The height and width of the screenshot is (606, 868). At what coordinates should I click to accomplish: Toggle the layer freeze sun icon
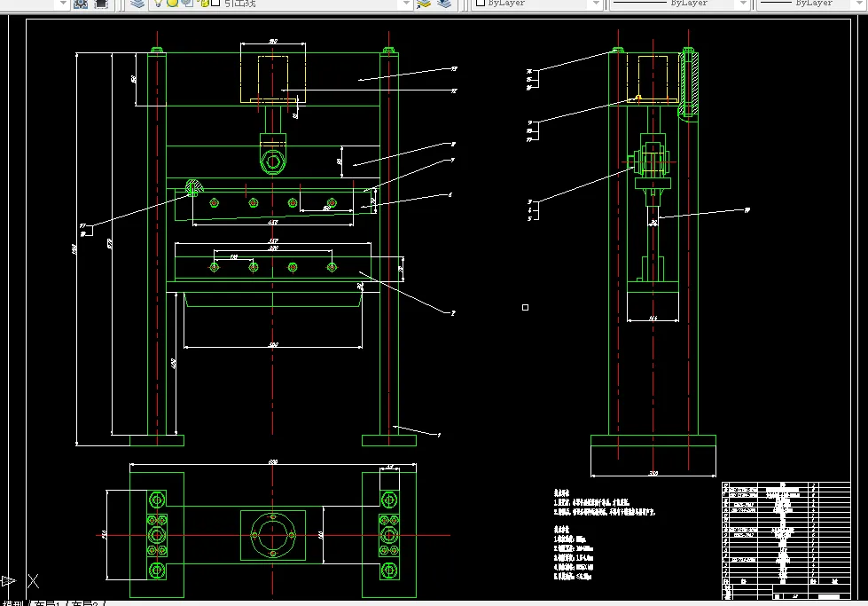pyautogui.click(x=172, y=4)
